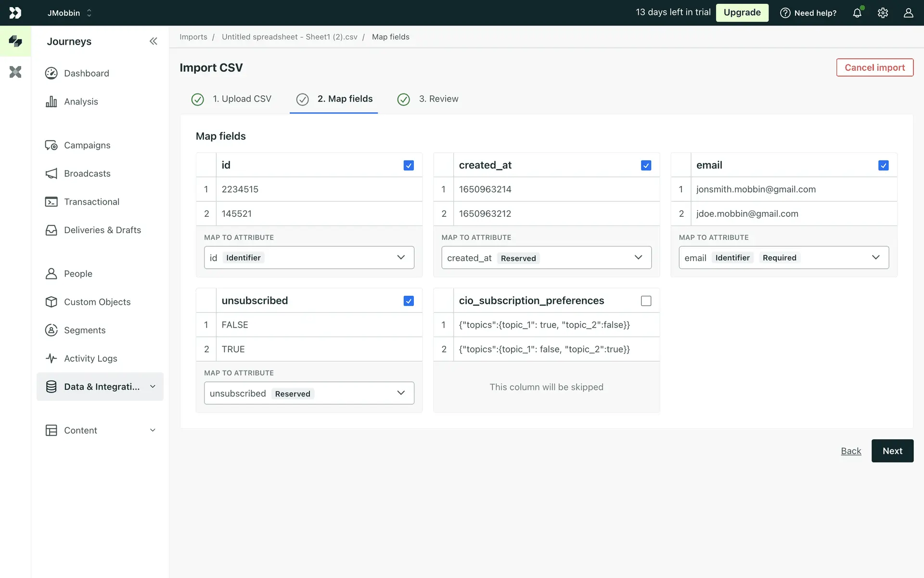Click the Segments sidebar icon
This screenshot has width=924, height=578.
[x=51, y=330]
